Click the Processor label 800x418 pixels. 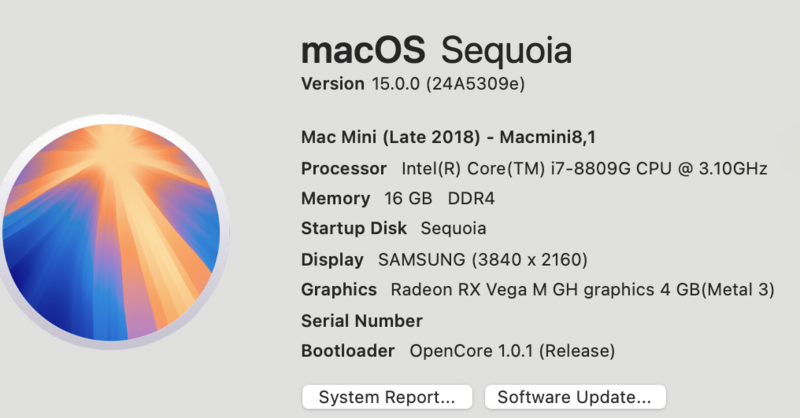point(344,168)
